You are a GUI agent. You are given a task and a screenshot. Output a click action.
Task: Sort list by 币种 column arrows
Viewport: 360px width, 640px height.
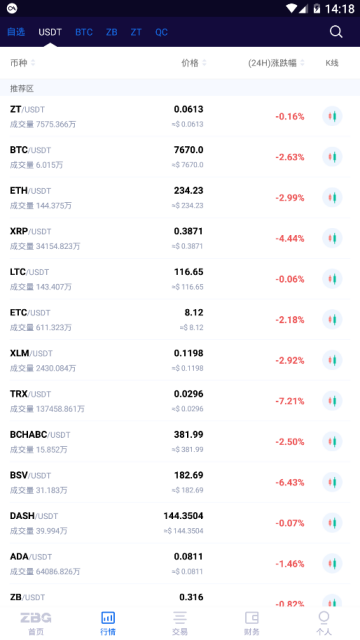33,63
